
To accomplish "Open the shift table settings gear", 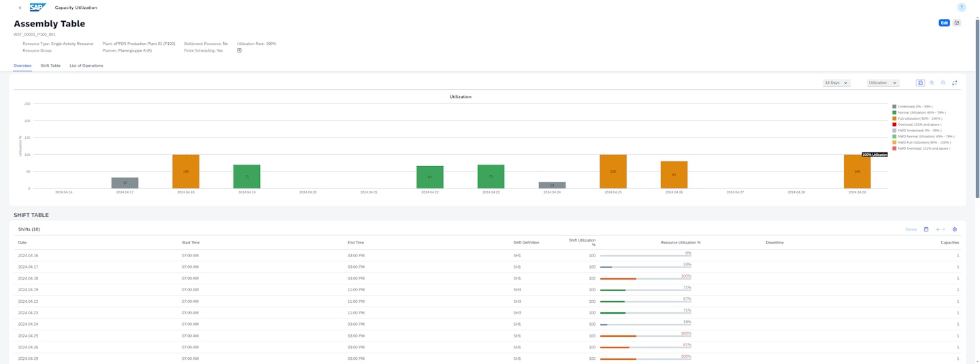I will tap(955, 229).
